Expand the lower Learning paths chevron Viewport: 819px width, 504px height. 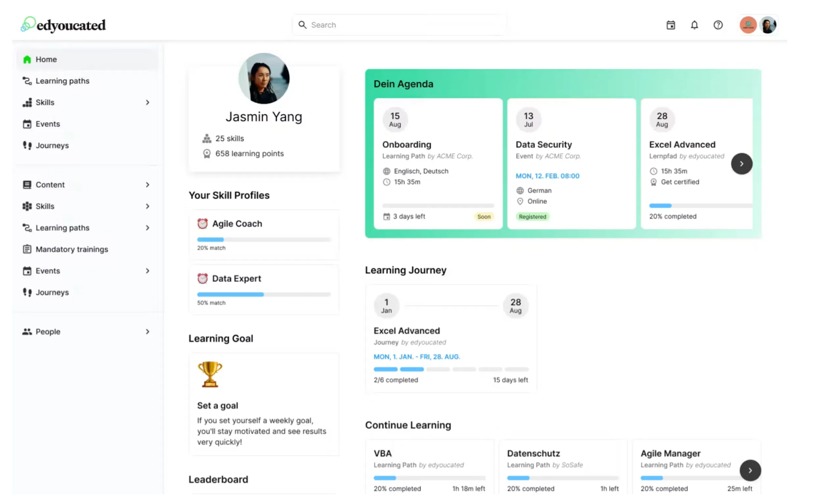tap(147, 228)
